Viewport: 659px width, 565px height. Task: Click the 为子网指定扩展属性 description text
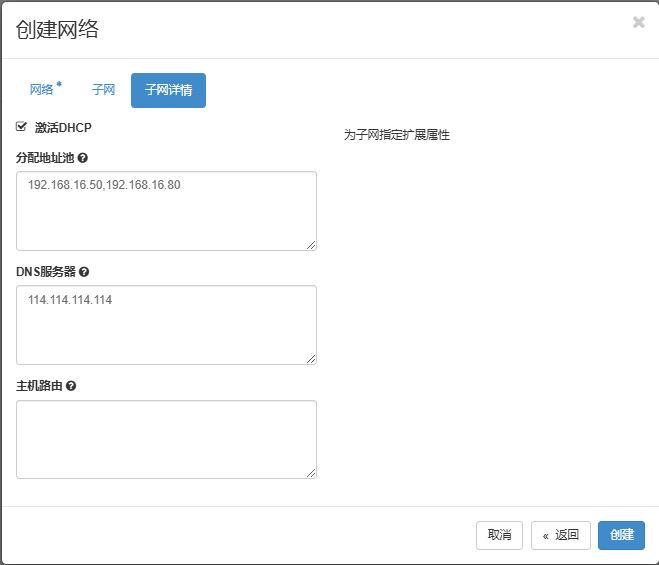pyautogui.click(x=397, y=135)
